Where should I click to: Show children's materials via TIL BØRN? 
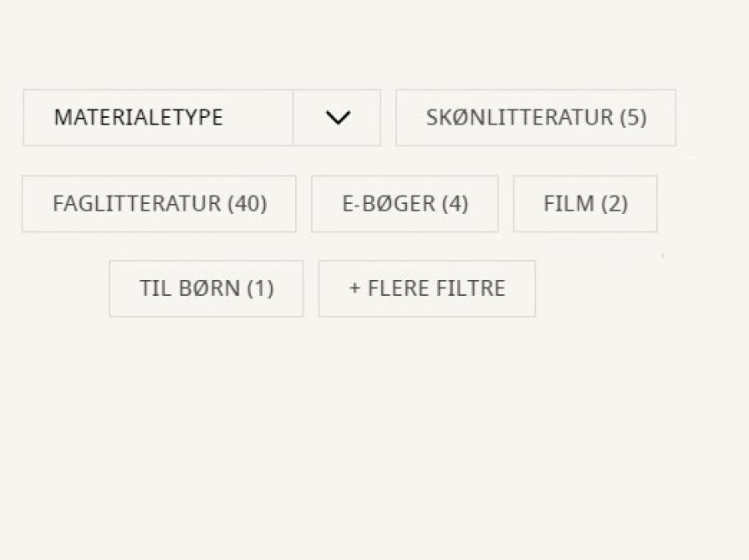(x=206, y=288)
